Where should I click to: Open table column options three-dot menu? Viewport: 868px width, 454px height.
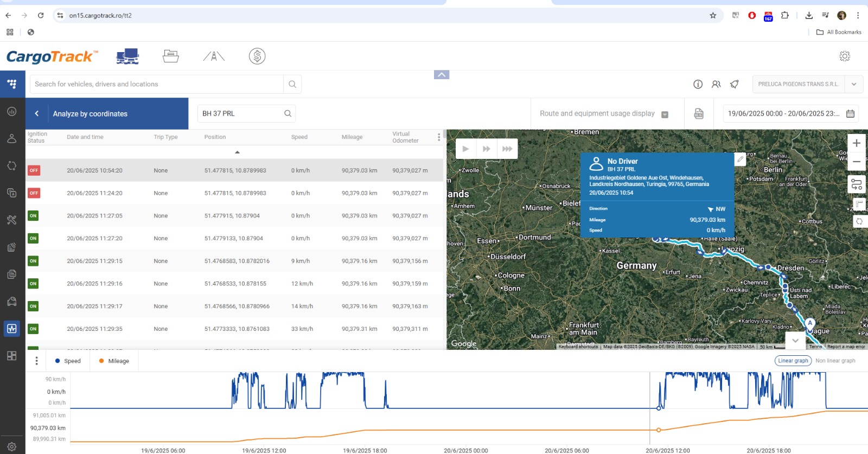coord(439,137)
